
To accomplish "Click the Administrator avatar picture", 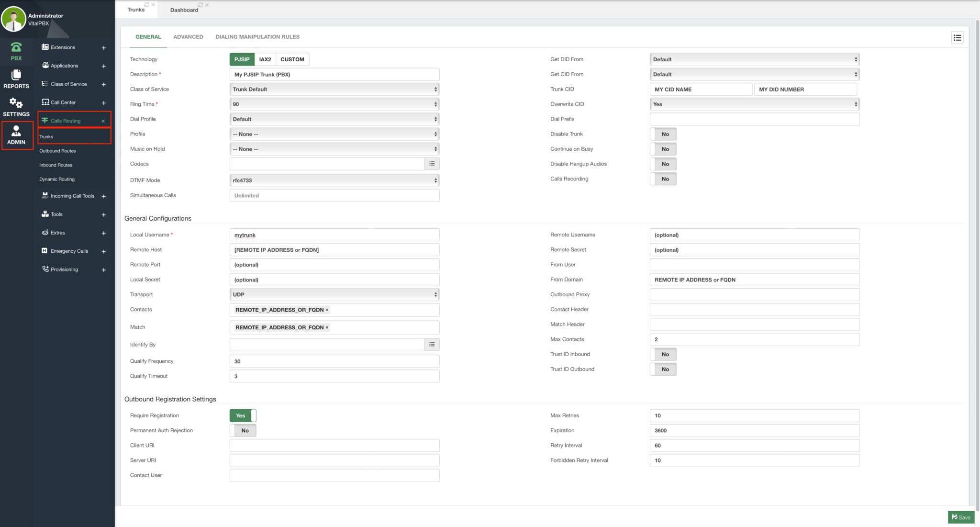I will pyautogui.click(x=13, y=19).
